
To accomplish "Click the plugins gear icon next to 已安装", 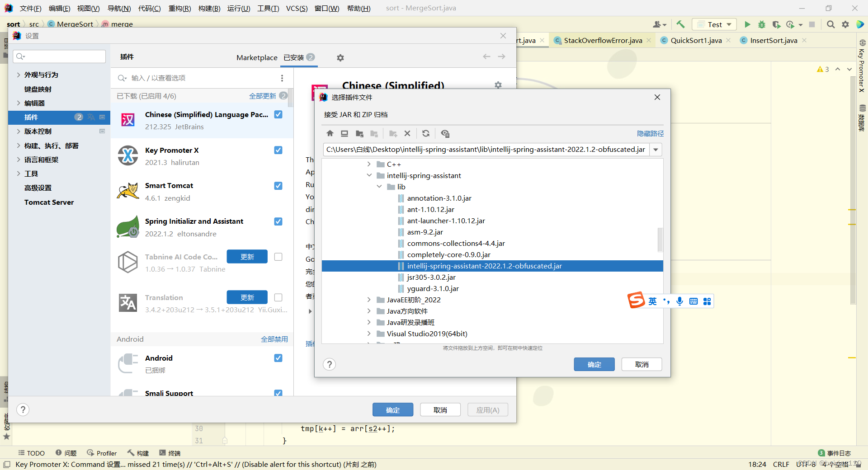I will (340, 57).
